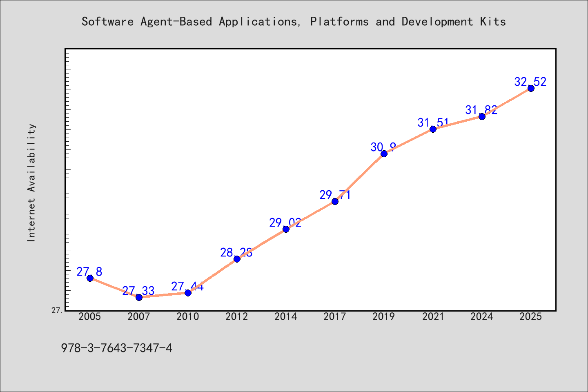Viewport: 588px width, 392px height.
Task: Select the data point labeled 29.02
Action: pyautogui.click(x=286, y=229)
